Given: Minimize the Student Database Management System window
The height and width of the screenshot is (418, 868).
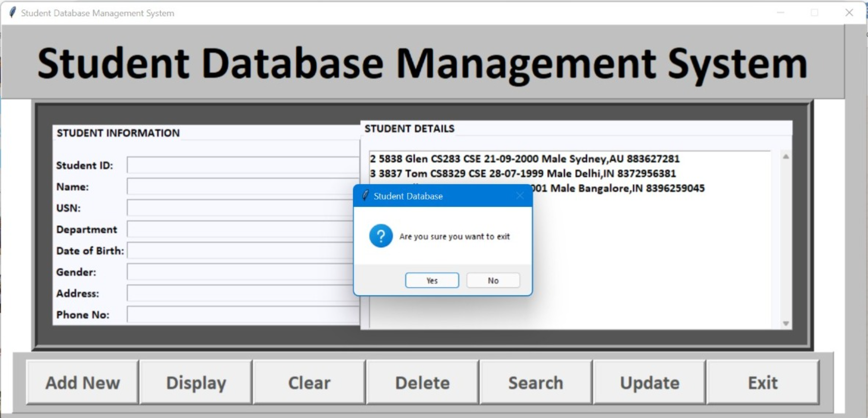Looking at the screenshot, I should (781, 13).
